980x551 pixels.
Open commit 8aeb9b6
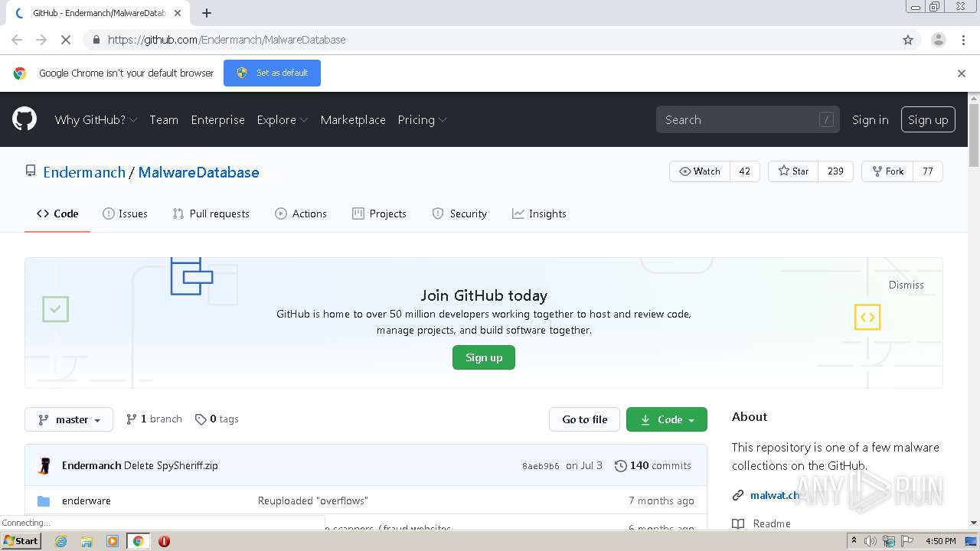coord(541,466)
